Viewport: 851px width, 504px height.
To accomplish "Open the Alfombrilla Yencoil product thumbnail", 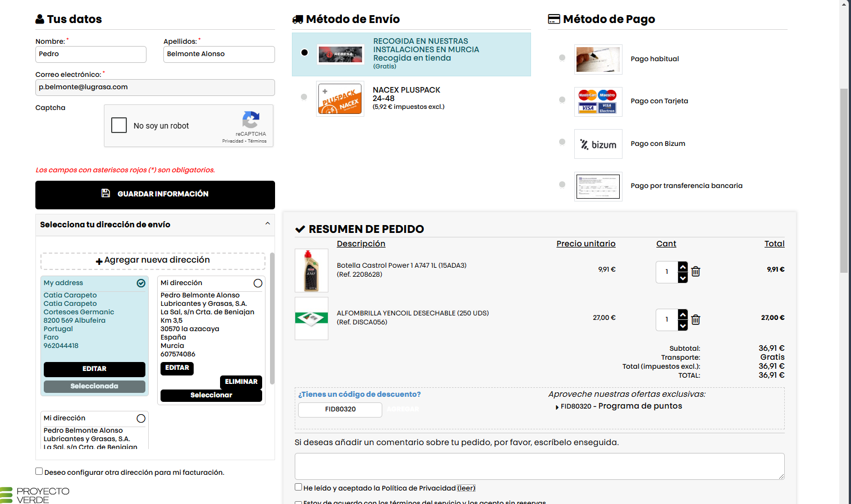I will click(x=312, y=319).
